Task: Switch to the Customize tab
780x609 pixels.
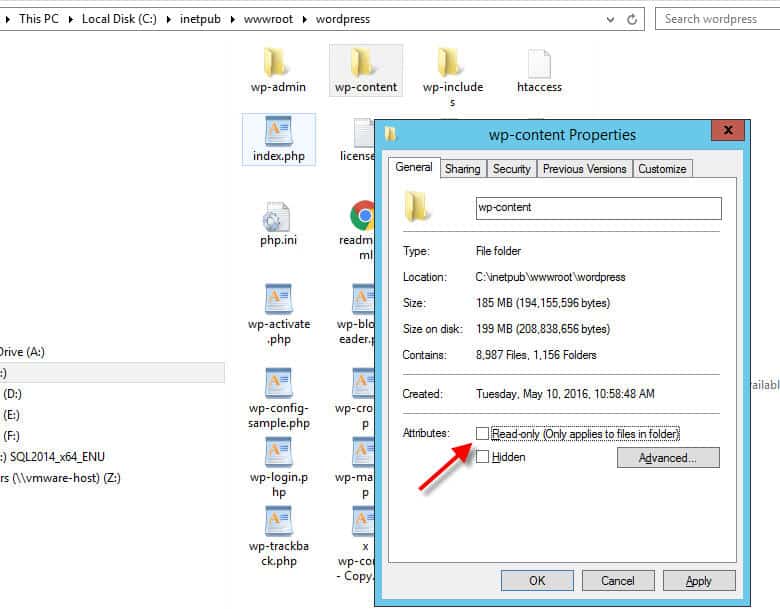Action: point(662,169)
